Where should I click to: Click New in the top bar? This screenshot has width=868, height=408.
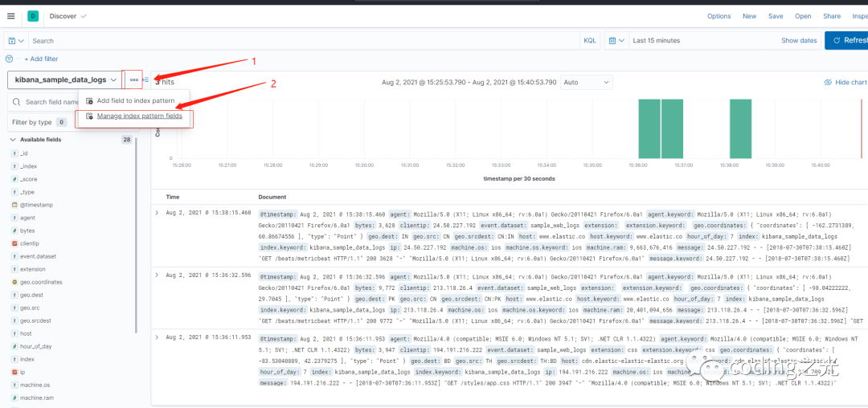(750, 16)
